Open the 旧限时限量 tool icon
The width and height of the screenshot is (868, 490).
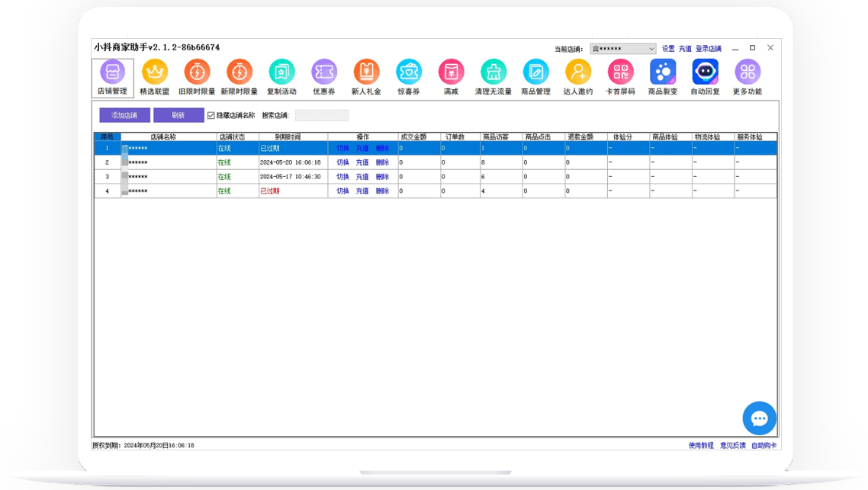point(197,72)
